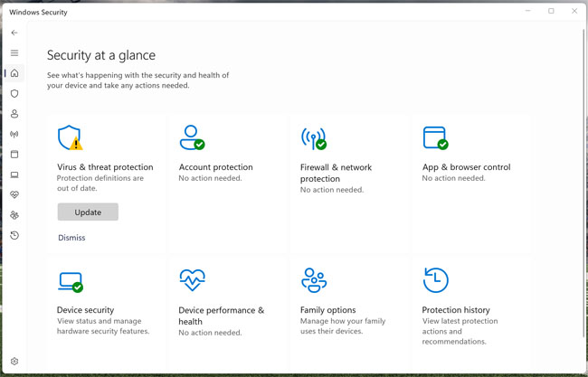Screen dimensions: 588x377
Task: Go back using the back arrow
Action: (14, 33)
